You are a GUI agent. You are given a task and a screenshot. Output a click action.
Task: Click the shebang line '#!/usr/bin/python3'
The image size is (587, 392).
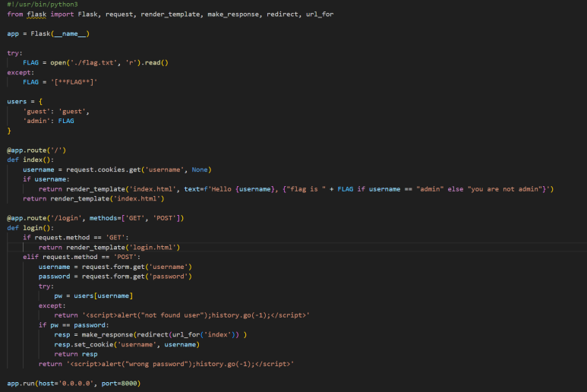[43, 5]
